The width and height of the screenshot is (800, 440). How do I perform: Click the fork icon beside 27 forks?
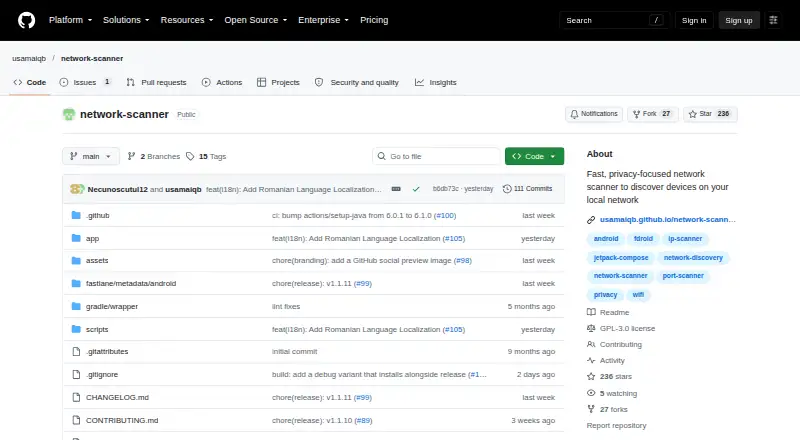(x=591, y=409)
